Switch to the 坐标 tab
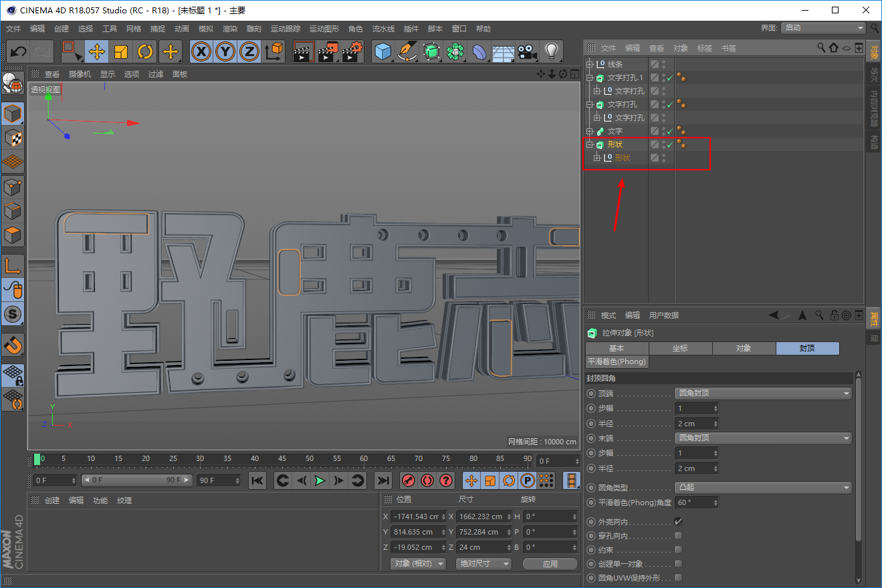This screenshot has width=882, height=588. 680,348
